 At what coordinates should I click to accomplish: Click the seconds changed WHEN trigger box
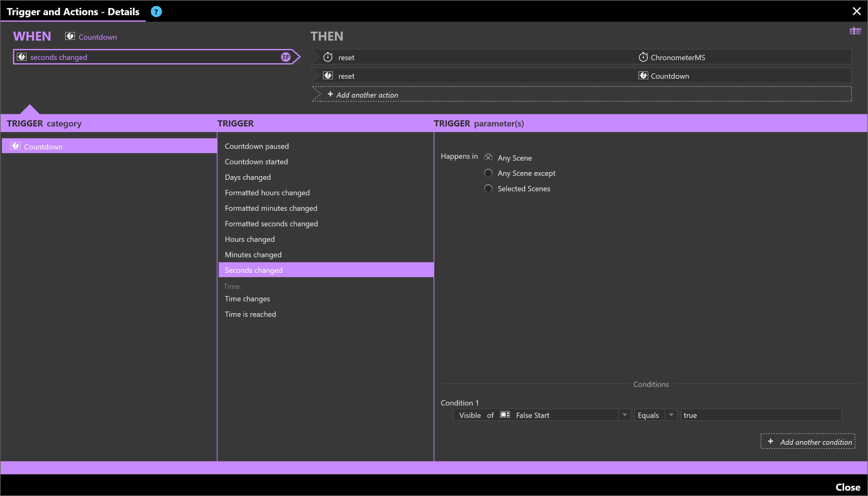(x=156, y=57)
